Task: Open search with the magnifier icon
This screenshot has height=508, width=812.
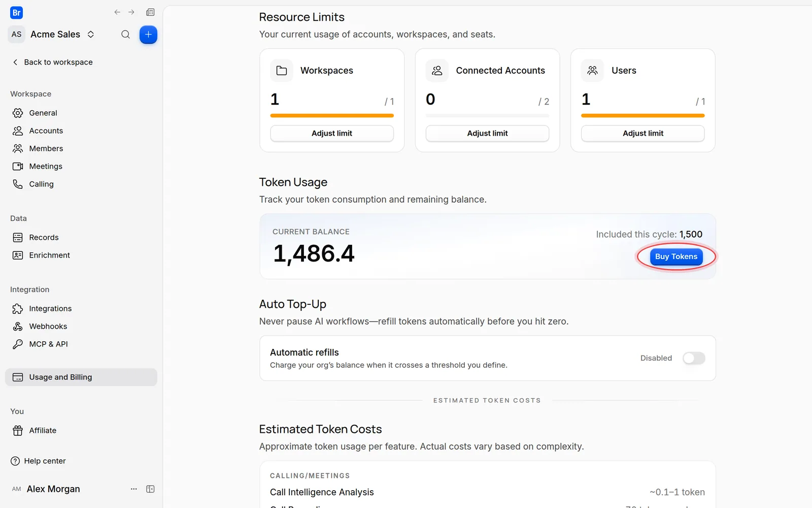Action: tap(125, 35)
